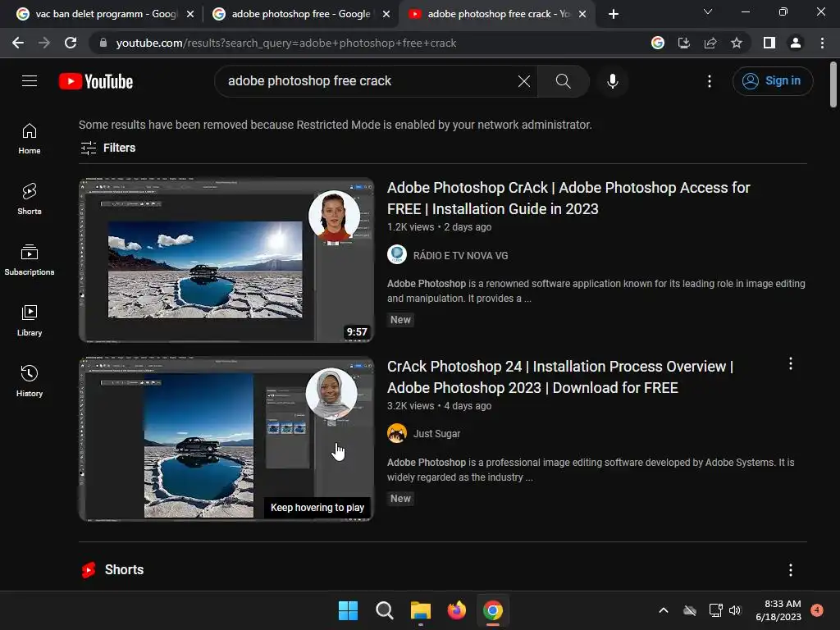840x630 pixels.
Task: Open Subscriptions in the sidebar
Action: click(30, 260)
